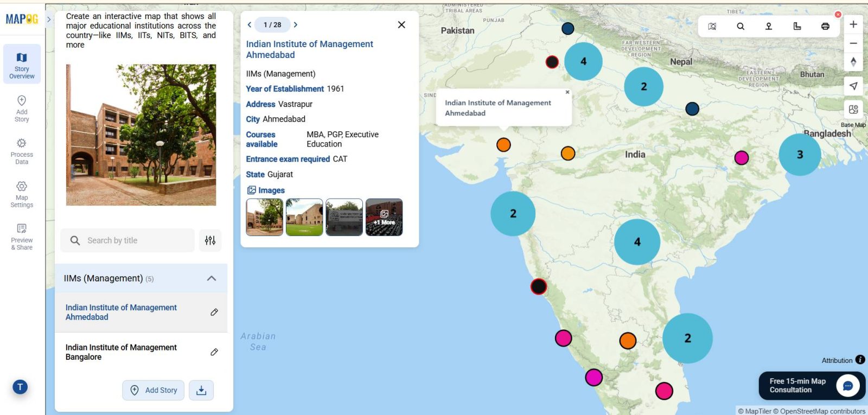Select Indian Institute of Management Ahmedabad list item
This screenshot has height=415, width=868.
[x=141, y=312]
